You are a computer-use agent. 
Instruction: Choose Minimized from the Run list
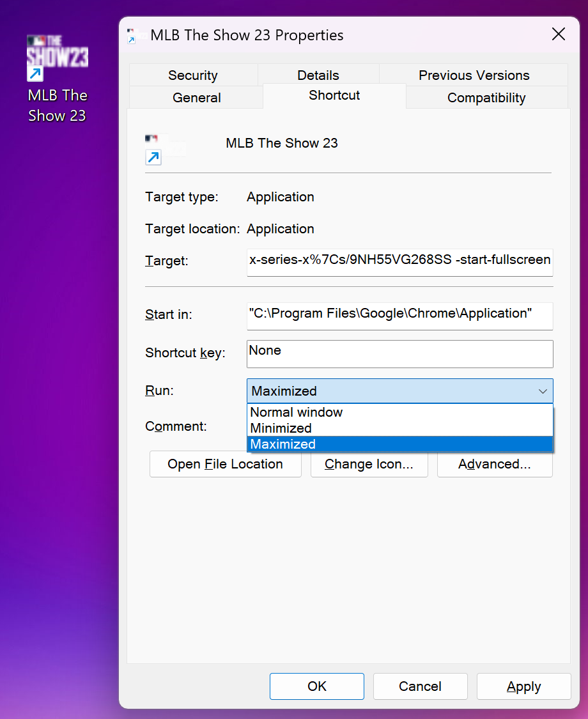[x=399, y=428]
